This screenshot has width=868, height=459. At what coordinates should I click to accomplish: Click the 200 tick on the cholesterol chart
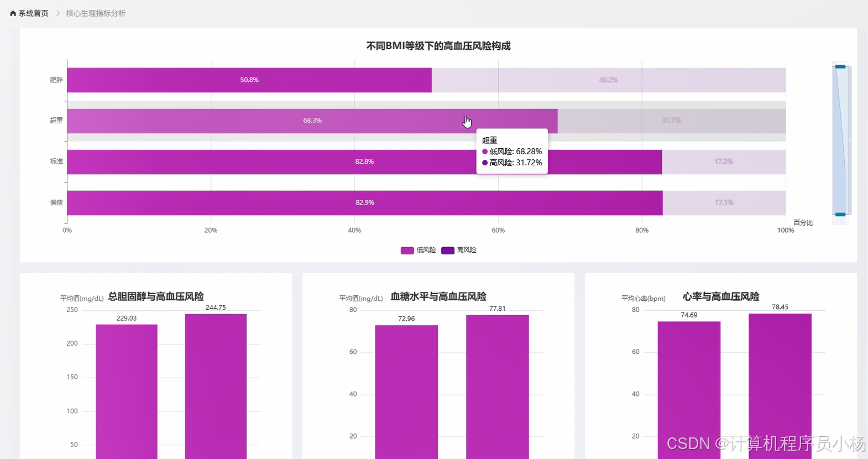pos(72,344)
